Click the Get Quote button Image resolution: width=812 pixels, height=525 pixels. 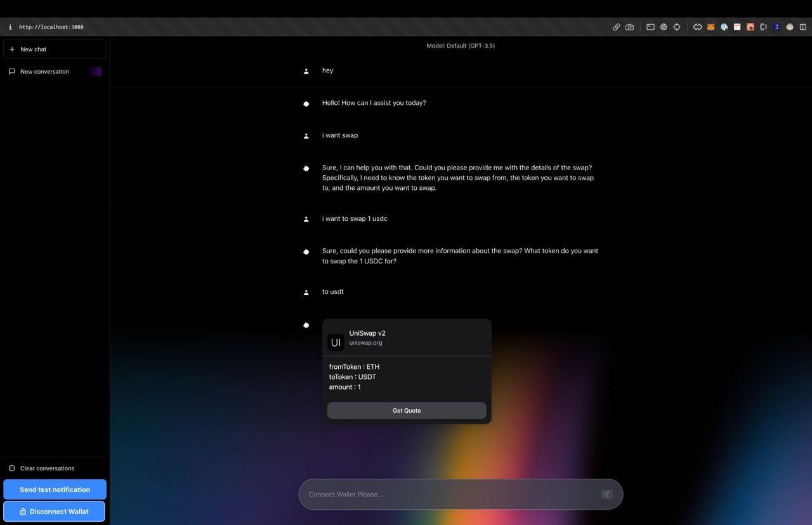click(407, 411)
